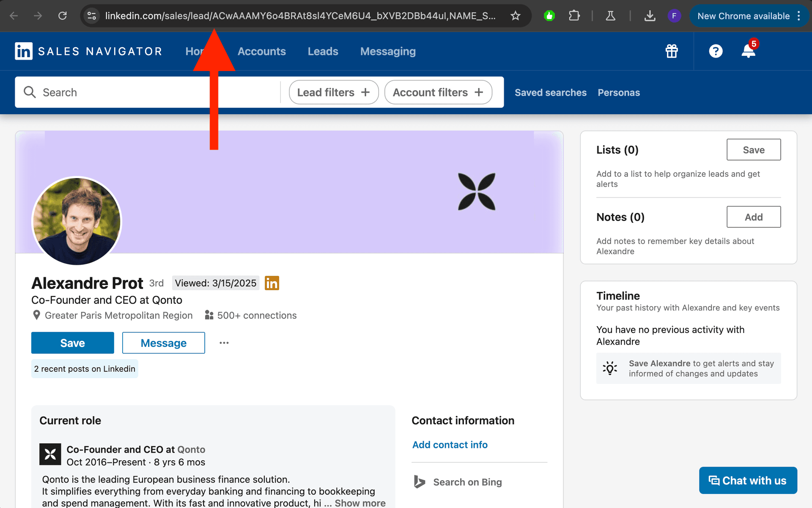The width and height of the screenshot is (812, 508).
Task: Expand Lead filters
Action: click(x=333, y=92)
